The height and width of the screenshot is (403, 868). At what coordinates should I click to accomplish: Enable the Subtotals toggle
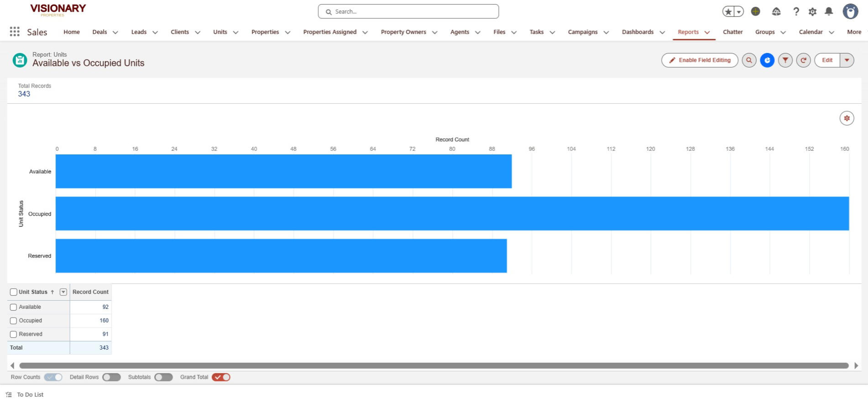point(163,377)
